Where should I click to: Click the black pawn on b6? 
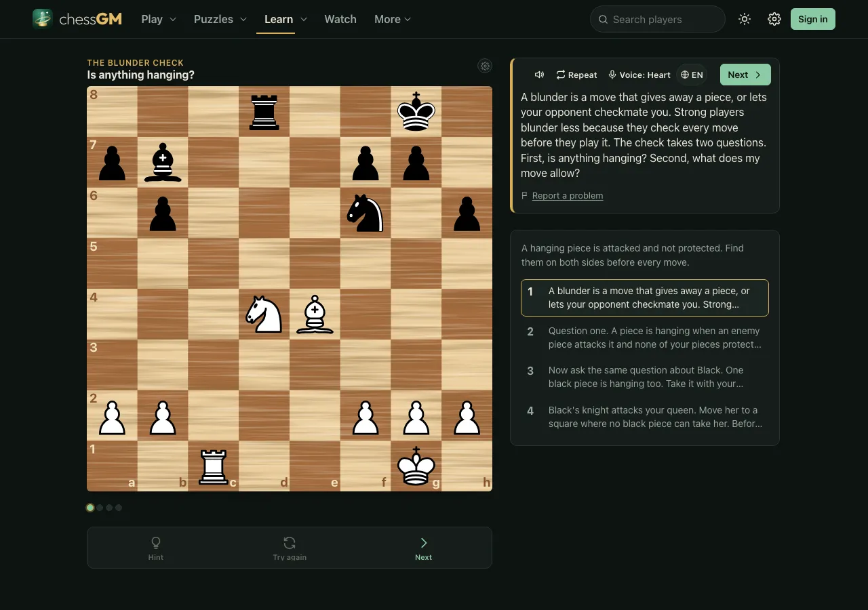point(163,213)
